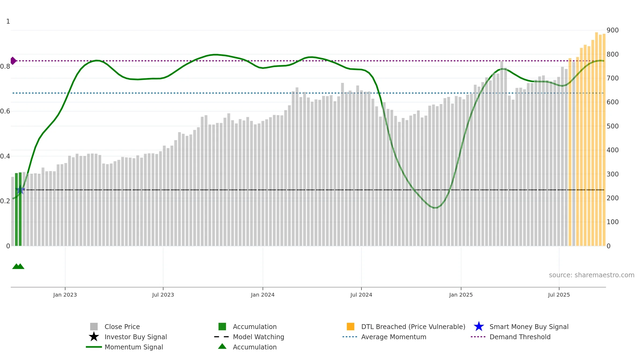Click the gray Close Price legend swatch
The height and width of the screenshot is (362, 644).
(94, 326)
